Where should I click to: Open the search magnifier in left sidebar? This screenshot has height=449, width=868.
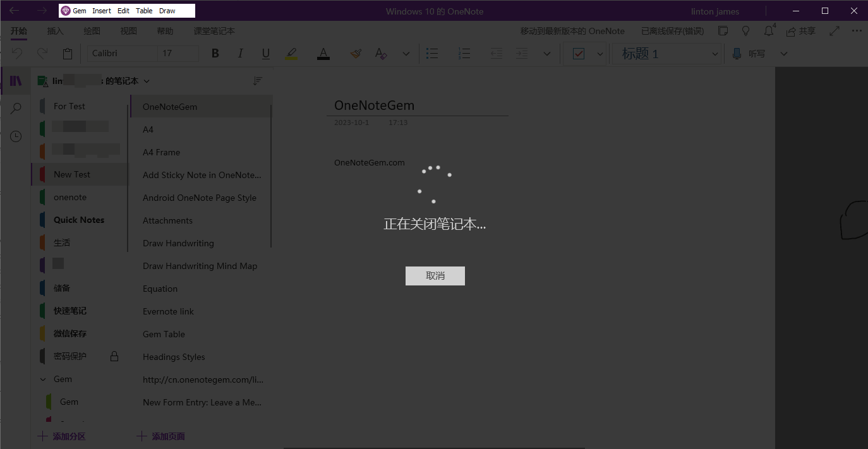pos(16,109)
